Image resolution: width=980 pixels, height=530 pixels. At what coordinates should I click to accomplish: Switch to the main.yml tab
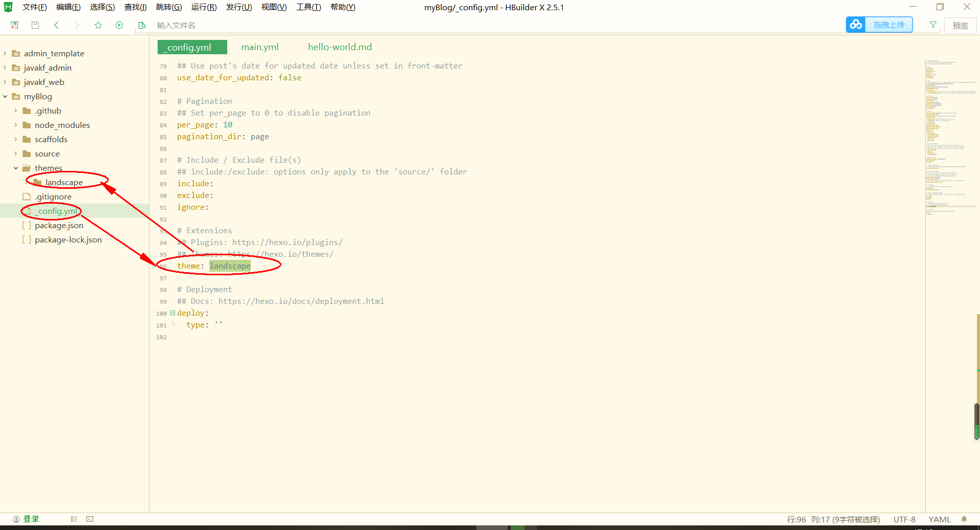click(260, 47)
